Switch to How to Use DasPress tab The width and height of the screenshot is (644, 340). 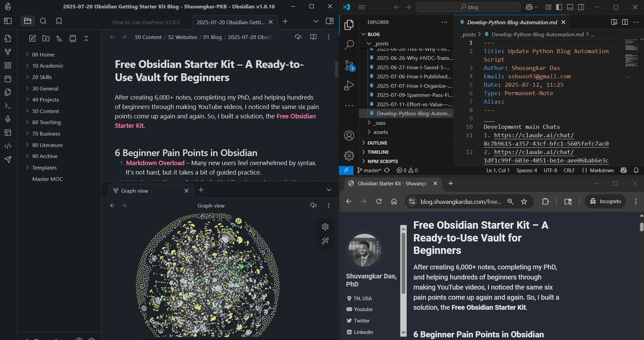(x=146, y=22)
